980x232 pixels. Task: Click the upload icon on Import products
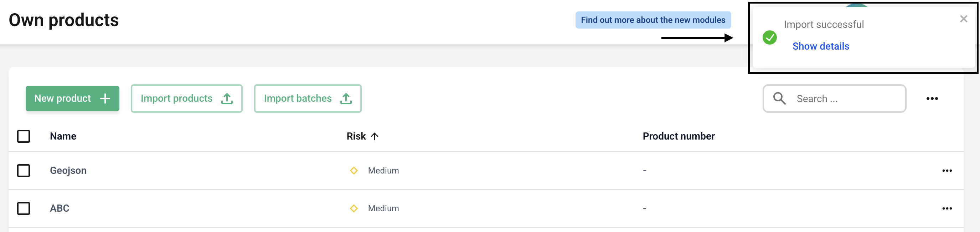[x=227, y=99]
